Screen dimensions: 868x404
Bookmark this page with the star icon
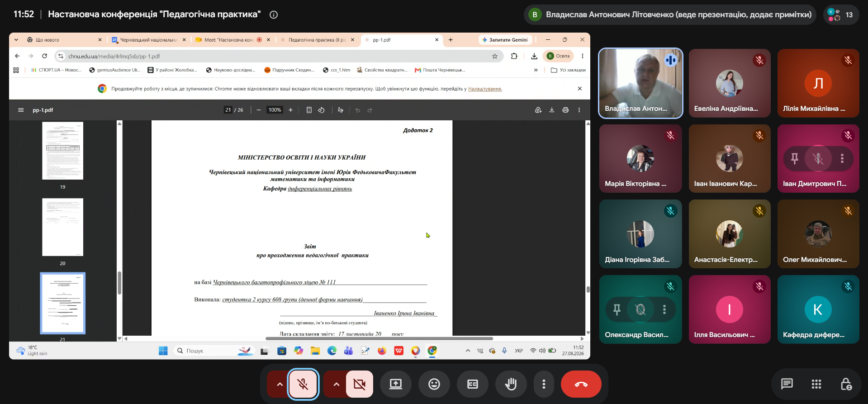point(495,56)
